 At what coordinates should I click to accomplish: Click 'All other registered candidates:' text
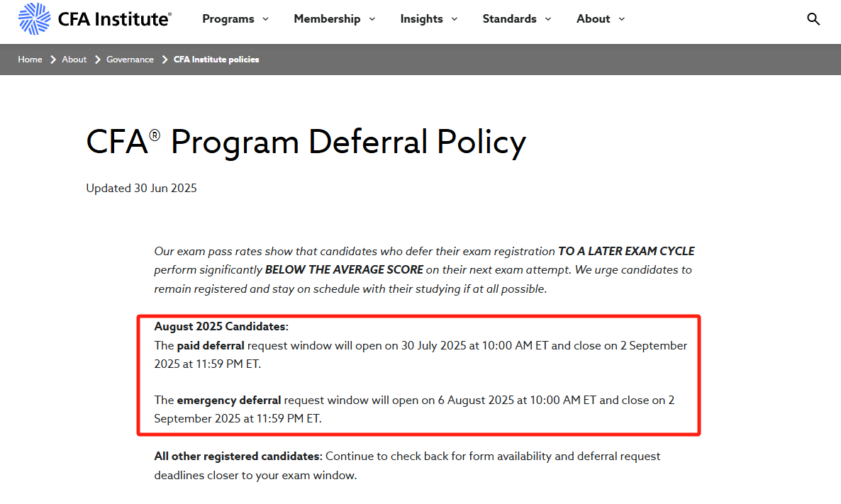[238, 457]
